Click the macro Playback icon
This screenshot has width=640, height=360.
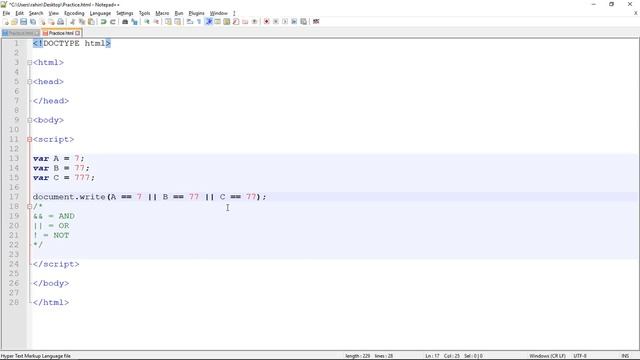click(x=285, y=22)
